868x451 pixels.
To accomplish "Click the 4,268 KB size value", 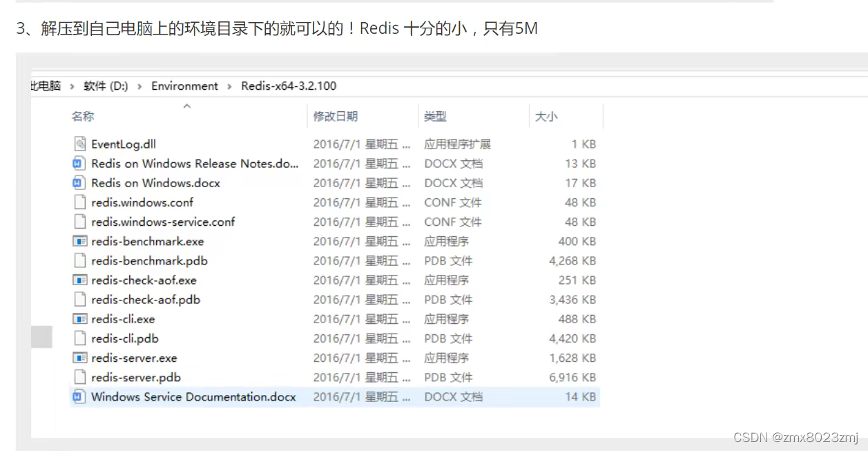I will click(572, 260).
